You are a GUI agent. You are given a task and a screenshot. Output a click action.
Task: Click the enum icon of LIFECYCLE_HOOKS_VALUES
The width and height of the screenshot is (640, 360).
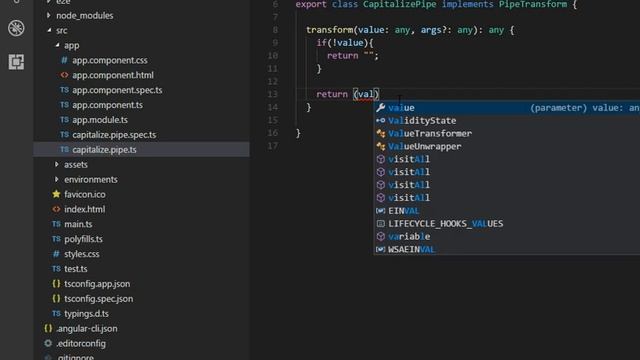[380, 224]
